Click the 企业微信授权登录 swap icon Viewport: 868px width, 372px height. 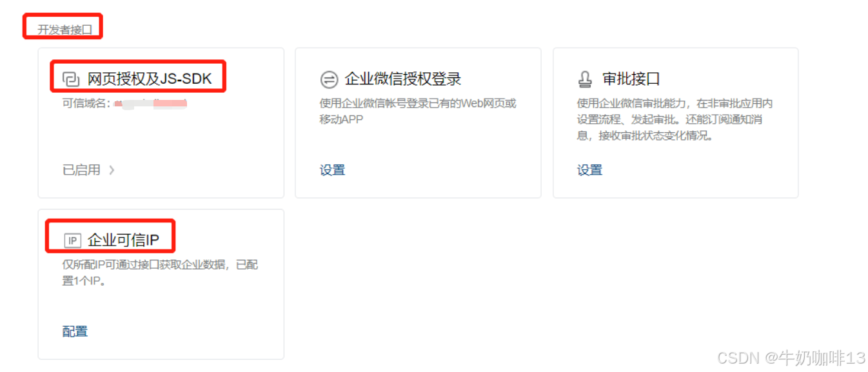pos(329,79)
